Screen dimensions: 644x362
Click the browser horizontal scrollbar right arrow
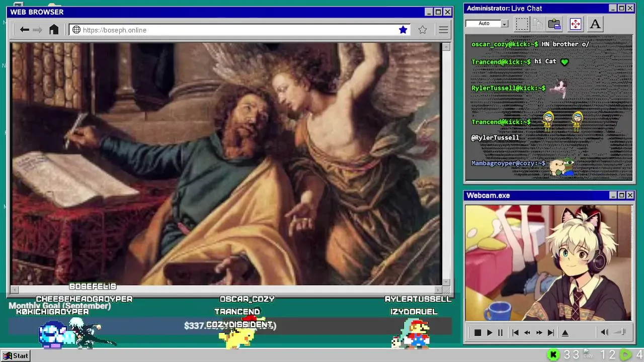438,290
